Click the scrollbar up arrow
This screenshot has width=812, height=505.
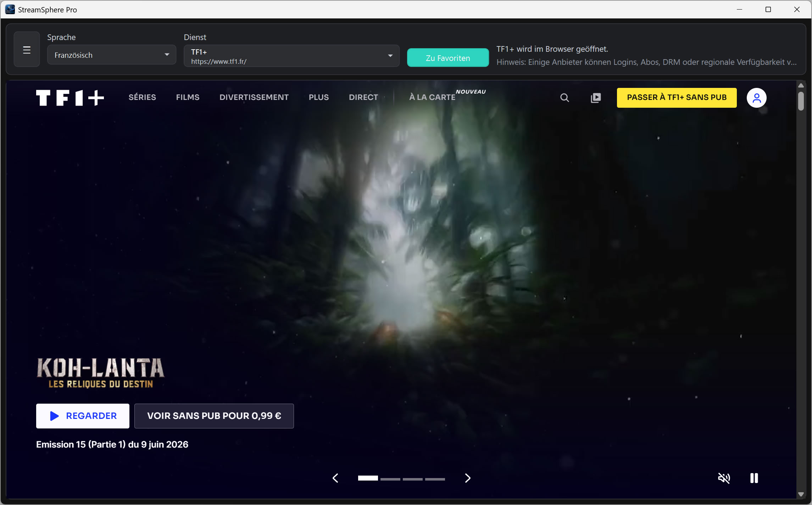click(801, 85)
